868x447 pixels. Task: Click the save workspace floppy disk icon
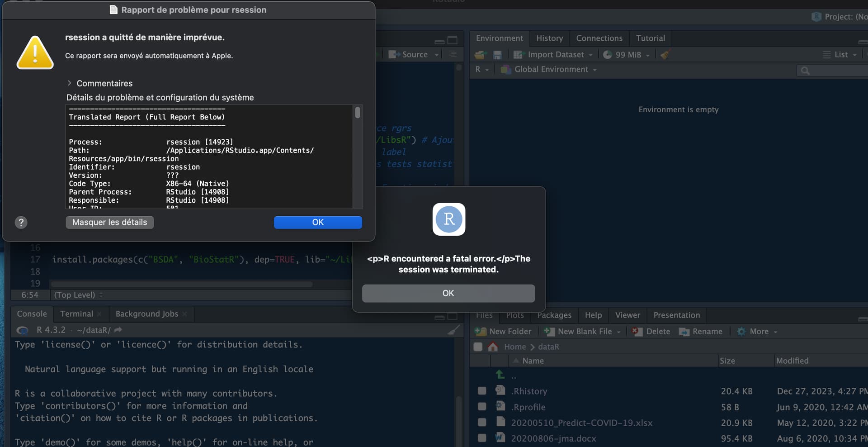tap(497, 55)
